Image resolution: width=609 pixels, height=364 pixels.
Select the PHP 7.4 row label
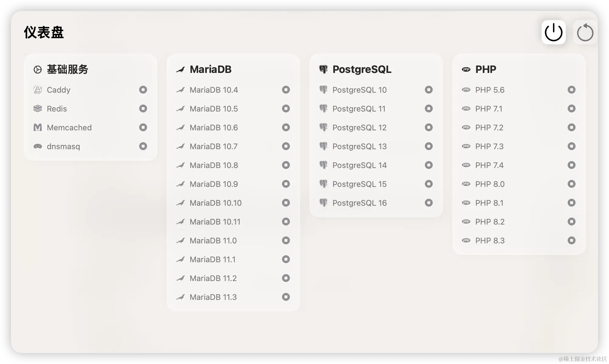489,165
